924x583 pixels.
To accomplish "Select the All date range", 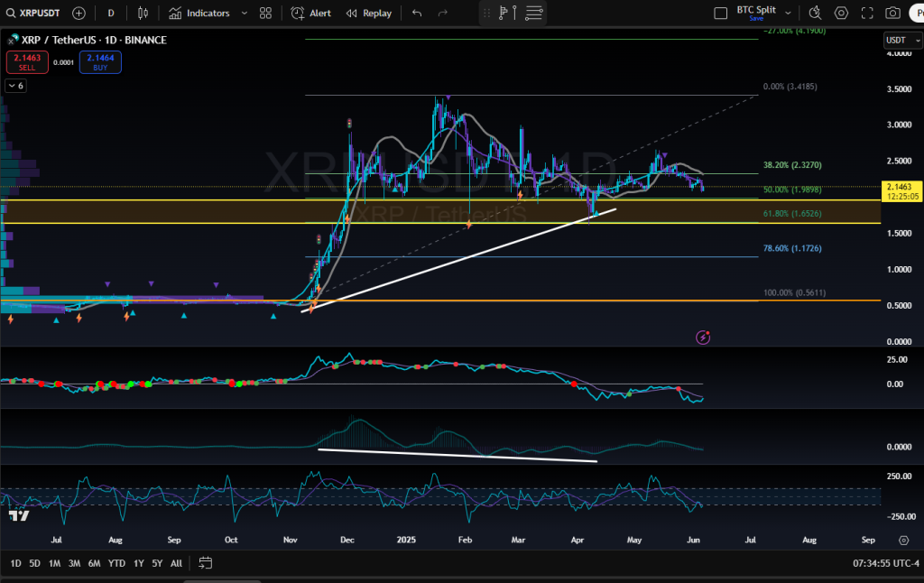I will (176, 563).
